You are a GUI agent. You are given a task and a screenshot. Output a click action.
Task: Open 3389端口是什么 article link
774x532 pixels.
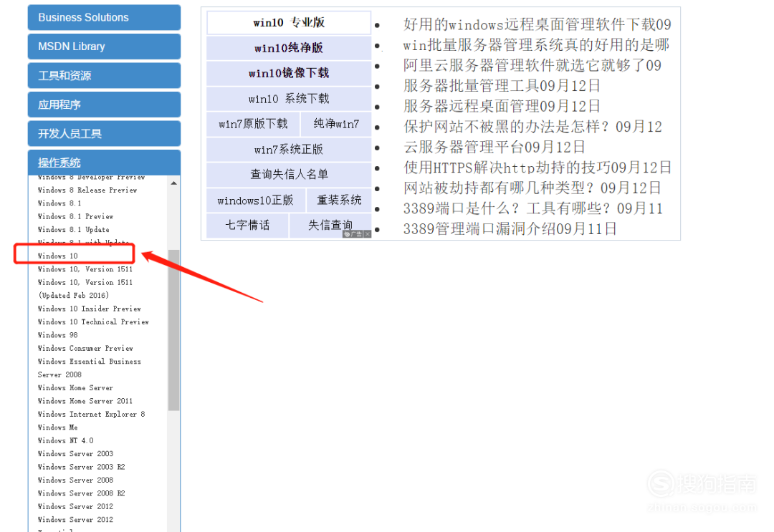tap(533, 208)
